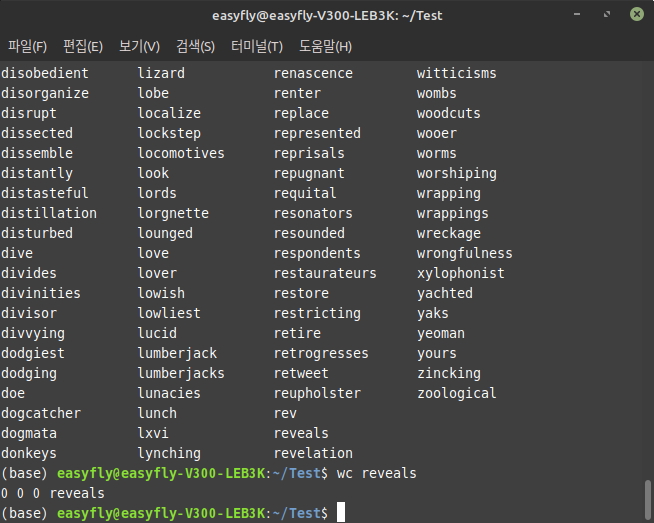Click the word 'lizard'

tap(161, 73)
